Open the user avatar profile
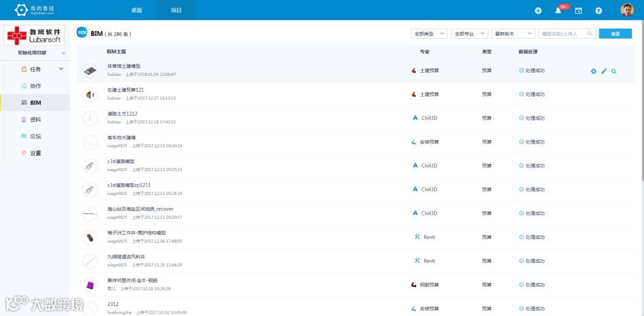 627,10
